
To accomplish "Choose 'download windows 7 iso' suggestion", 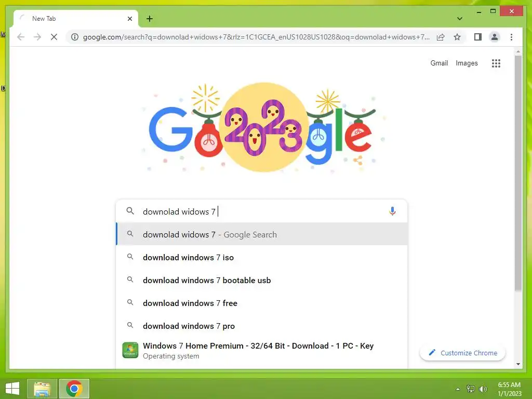I will 262,257.
